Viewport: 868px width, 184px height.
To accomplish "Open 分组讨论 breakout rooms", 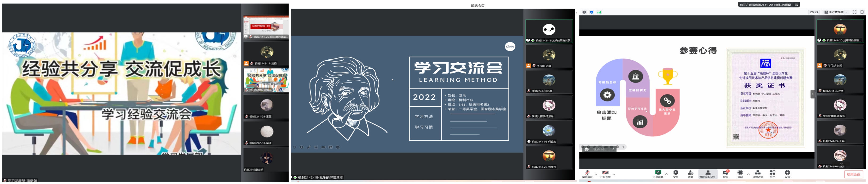I will 757,174.
